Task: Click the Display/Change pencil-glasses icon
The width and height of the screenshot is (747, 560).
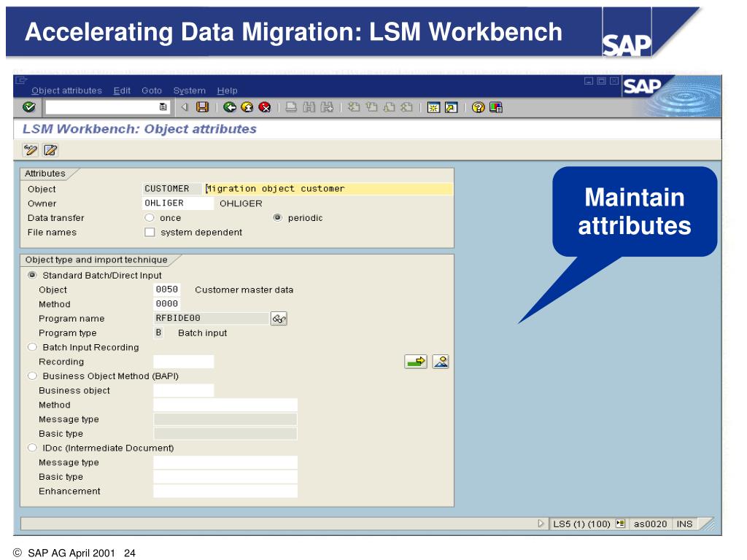Action: coord(31,150)
